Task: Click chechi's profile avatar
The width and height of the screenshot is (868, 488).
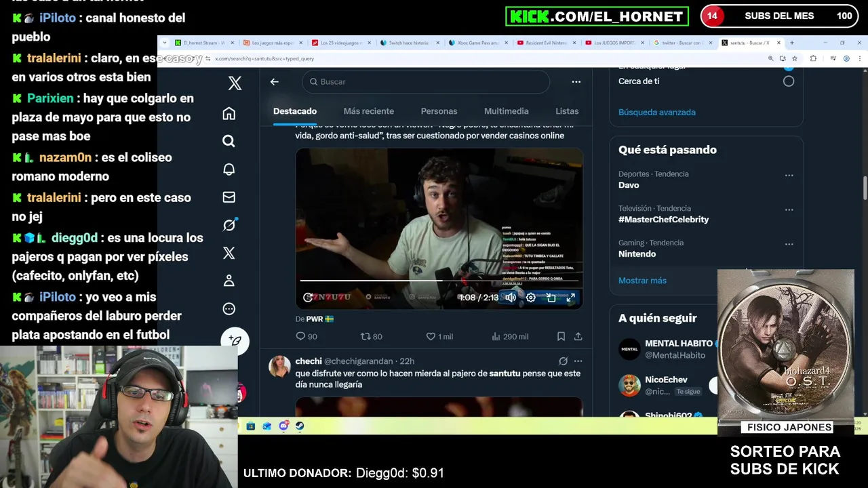Action: pos(279,367)
